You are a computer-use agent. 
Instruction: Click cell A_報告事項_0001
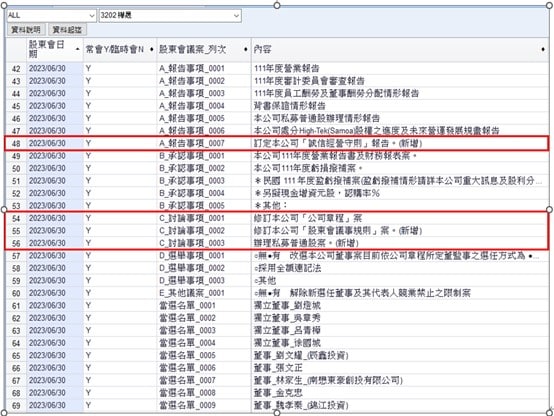(204, 69)
